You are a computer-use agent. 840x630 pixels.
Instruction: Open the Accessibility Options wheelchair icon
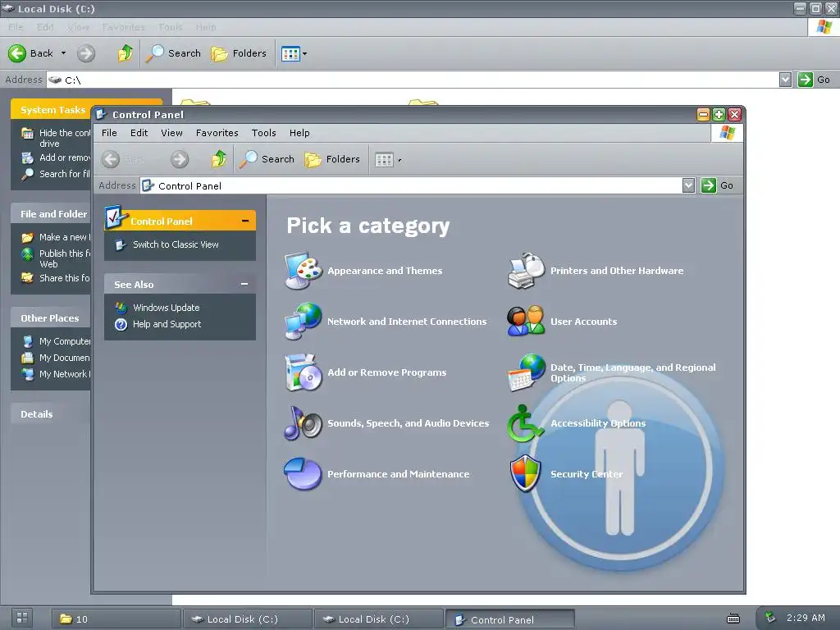(x=524, y=423)
